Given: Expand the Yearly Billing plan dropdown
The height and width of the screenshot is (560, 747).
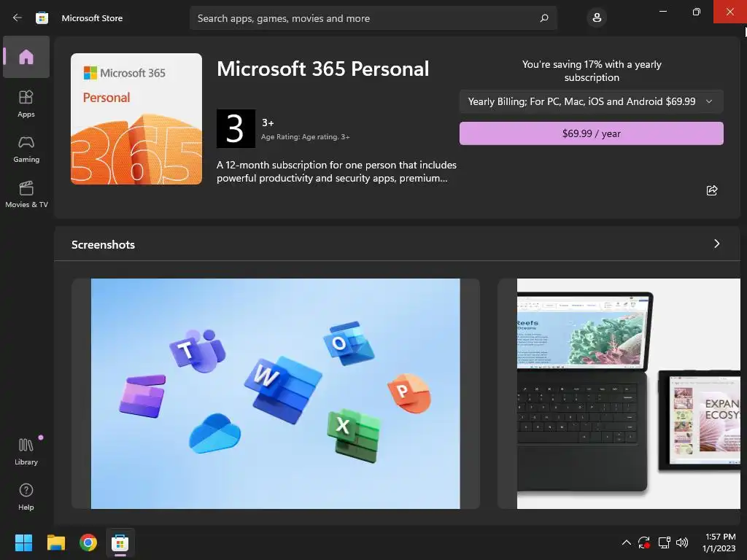Looking at the screenshot, I should (591, 101).
